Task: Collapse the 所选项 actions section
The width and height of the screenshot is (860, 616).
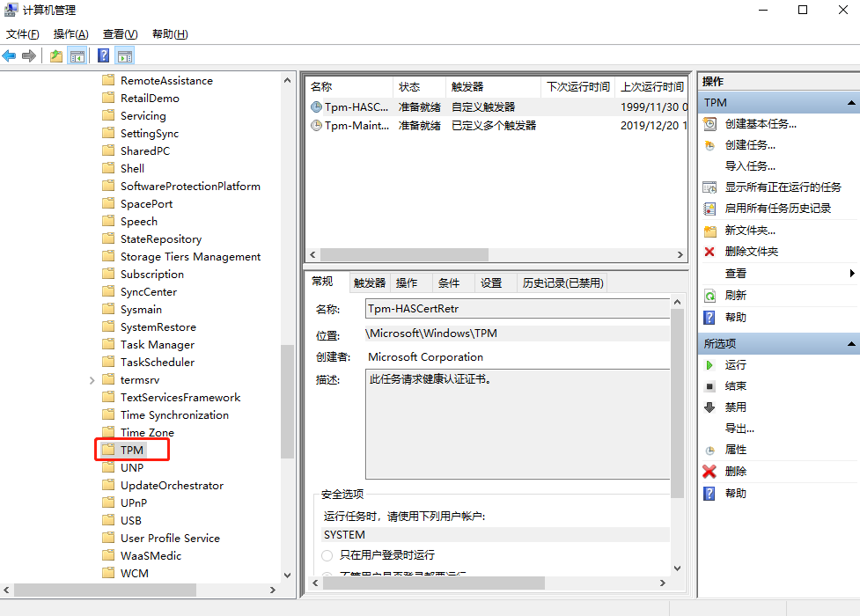Action: click(x=851, y=344)
